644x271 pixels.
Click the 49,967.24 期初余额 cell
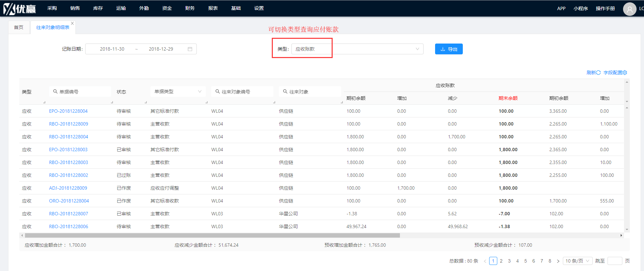coord(356,226)
